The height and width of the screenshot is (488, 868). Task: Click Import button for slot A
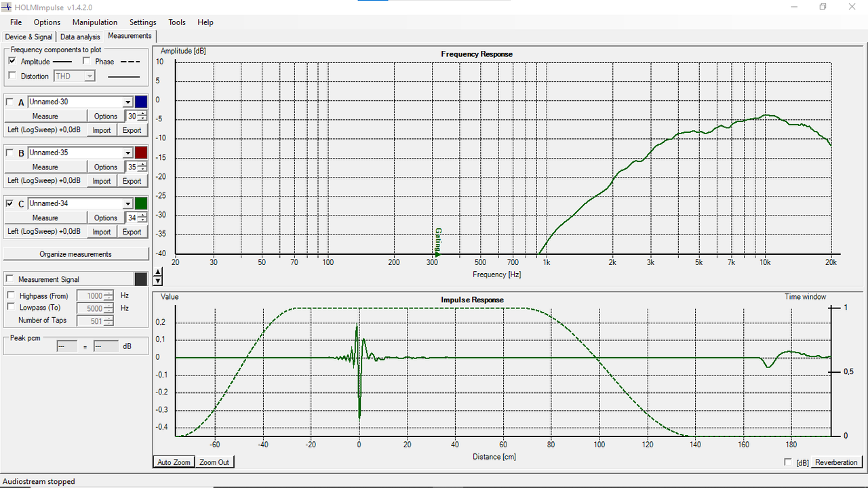(102, 130)
